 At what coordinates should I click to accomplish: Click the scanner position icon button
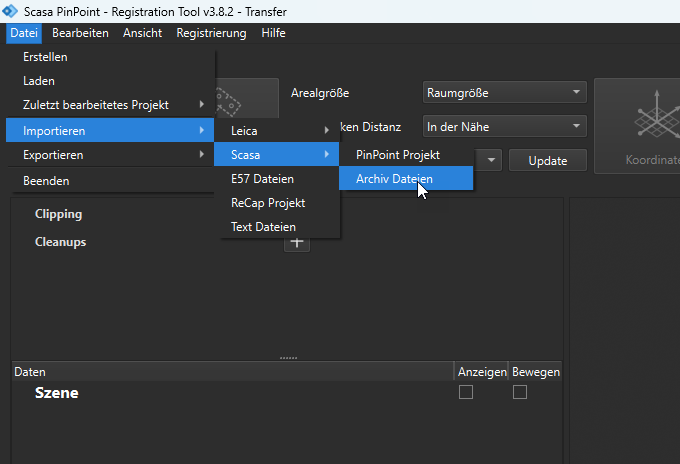[x=246, y=98]
